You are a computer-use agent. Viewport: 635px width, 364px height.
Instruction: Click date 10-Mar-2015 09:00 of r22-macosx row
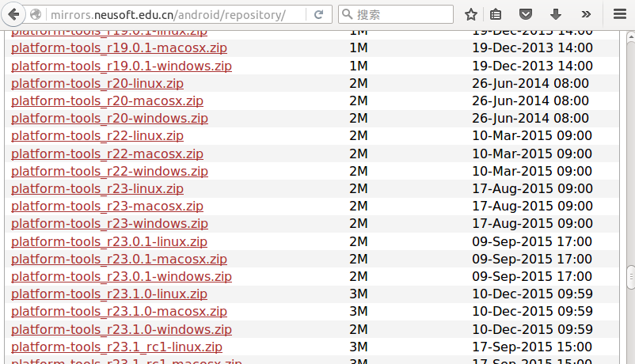click(x=532, y=154)
